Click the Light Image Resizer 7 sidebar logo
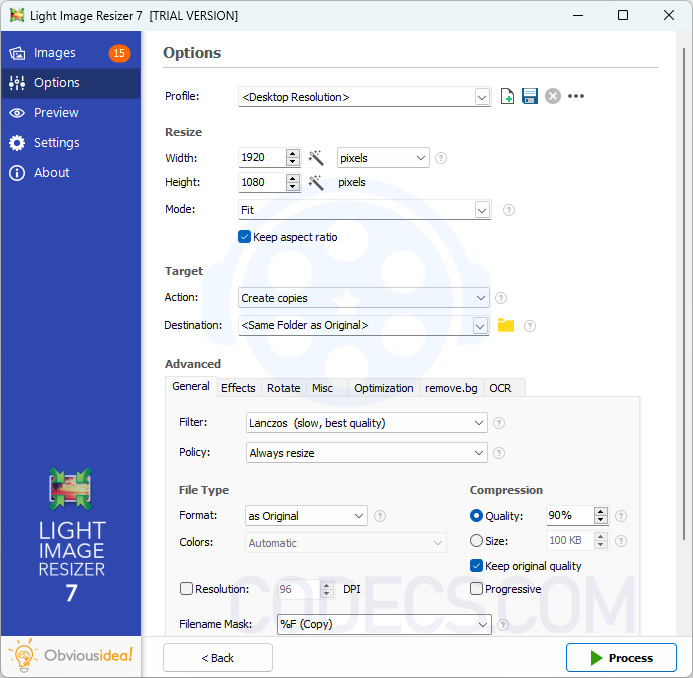Viewport: 693px width, 678px height. pos(71,535)
